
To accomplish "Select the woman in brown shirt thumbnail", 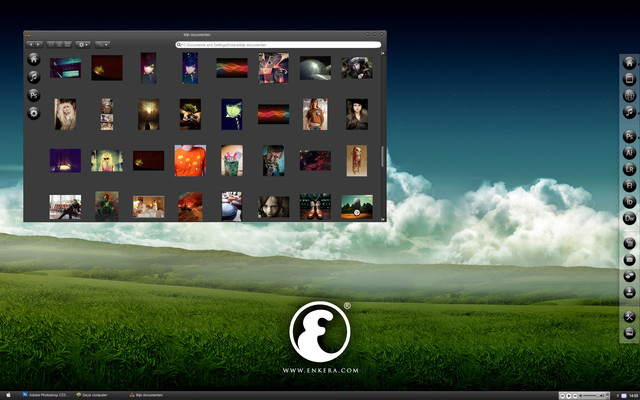I will (x=315, y=114).
